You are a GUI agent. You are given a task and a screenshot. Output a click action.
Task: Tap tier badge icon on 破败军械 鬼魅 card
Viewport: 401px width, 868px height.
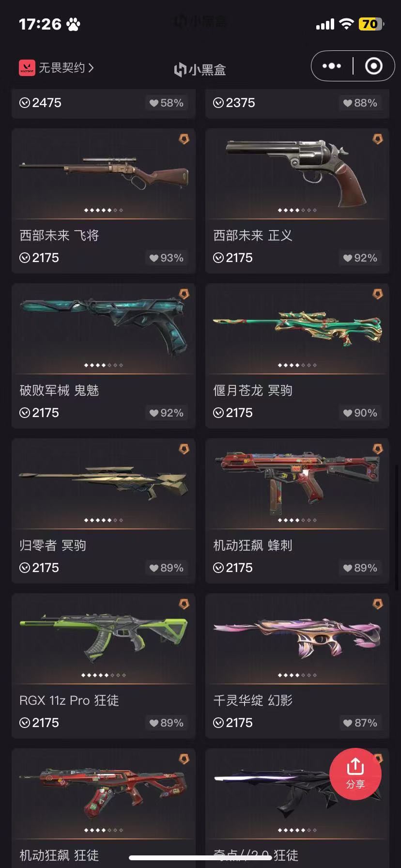(x=184, y=294)
